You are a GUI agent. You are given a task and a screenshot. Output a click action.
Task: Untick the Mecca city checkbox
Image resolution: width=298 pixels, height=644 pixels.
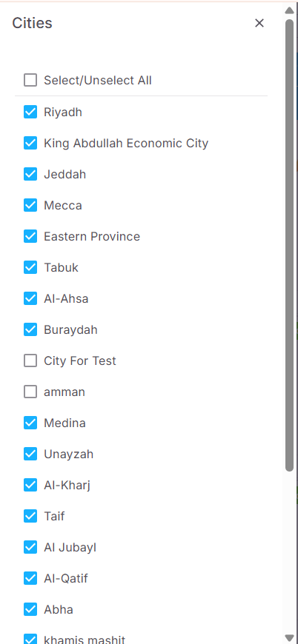point(30,205)
